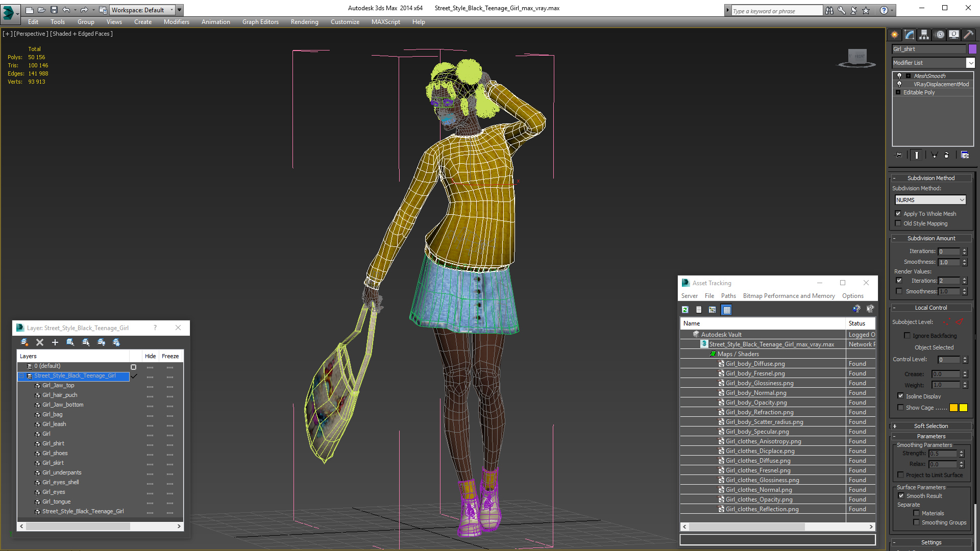Open the Modifiers menu
Screen dimensions: 980x551
176,22
